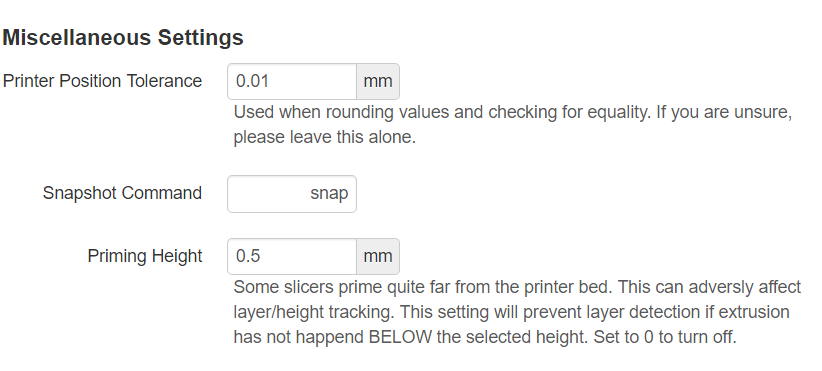822x371 pixels.
Task: Click the mm unit beside Printer Position Tolerance
Action: (x=378, y=81)
